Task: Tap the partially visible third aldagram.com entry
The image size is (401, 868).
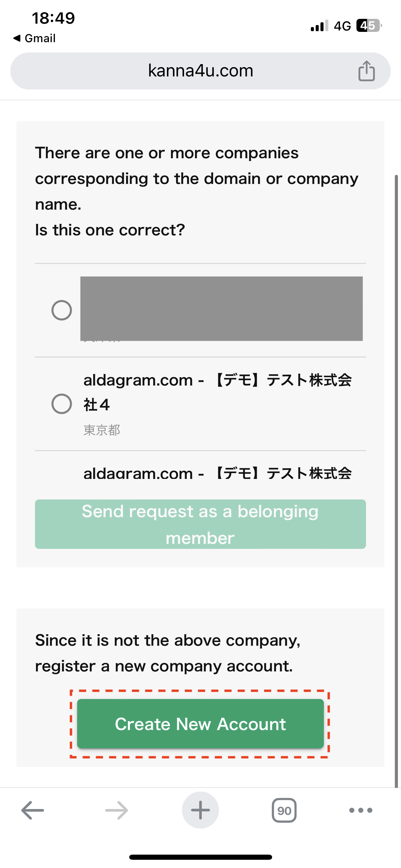Action: 217,474
